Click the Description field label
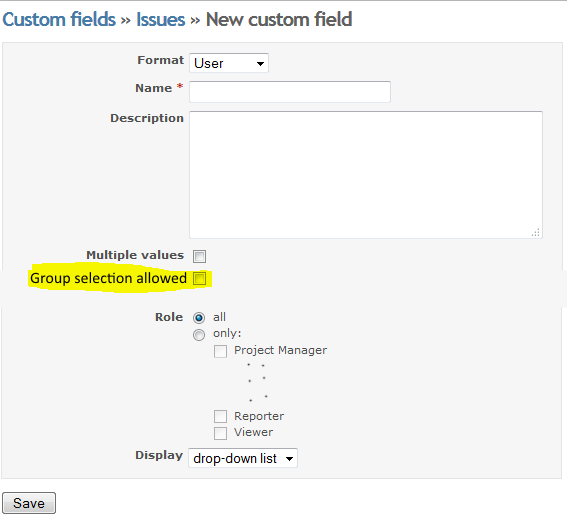The image size is (567, 514). coord(147,118)
